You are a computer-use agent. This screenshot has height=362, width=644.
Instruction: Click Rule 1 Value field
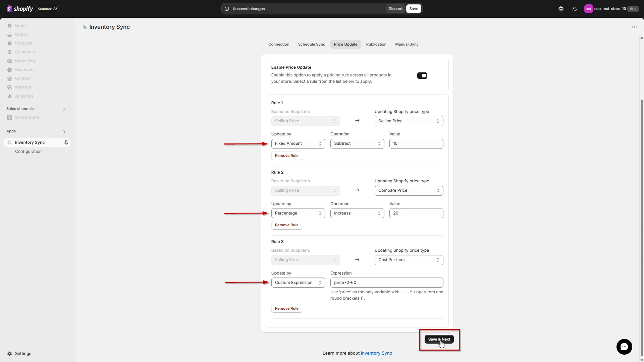(x=416, y=143)
